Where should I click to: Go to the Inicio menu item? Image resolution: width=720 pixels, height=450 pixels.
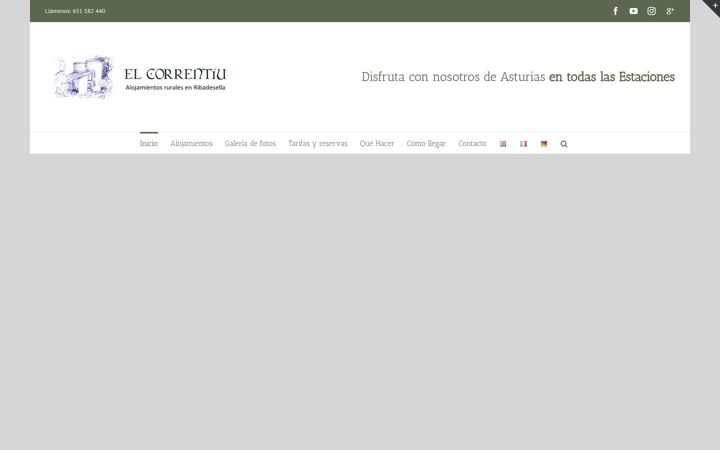149,143
